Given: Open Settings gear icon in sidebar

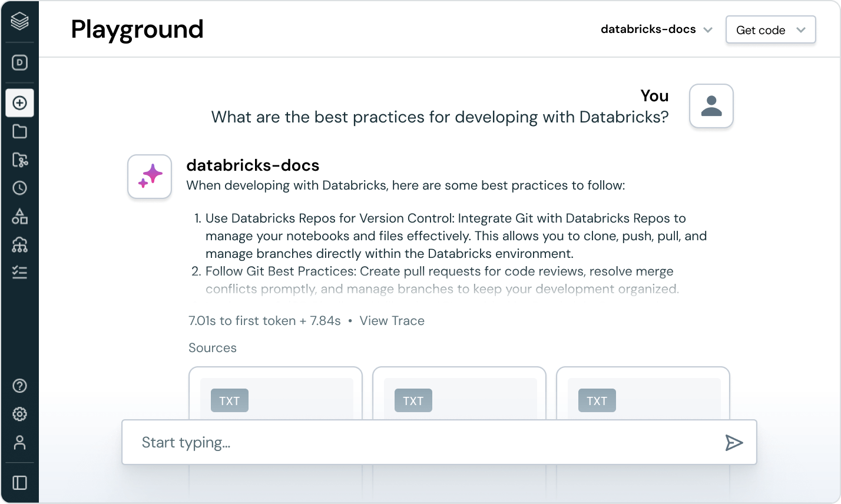Looking at the screenshot, I should click(x=20, y=415).
